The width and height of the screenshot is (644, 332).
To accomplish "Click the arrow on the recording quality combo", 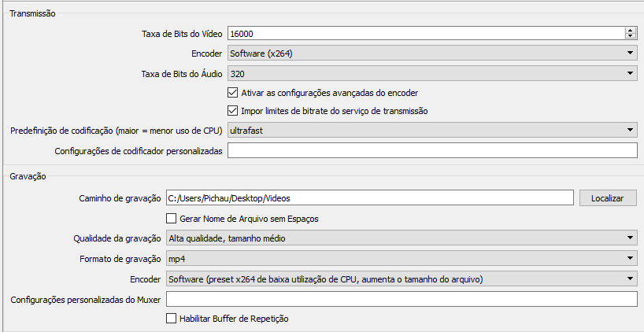I will [x=630, y=238].
